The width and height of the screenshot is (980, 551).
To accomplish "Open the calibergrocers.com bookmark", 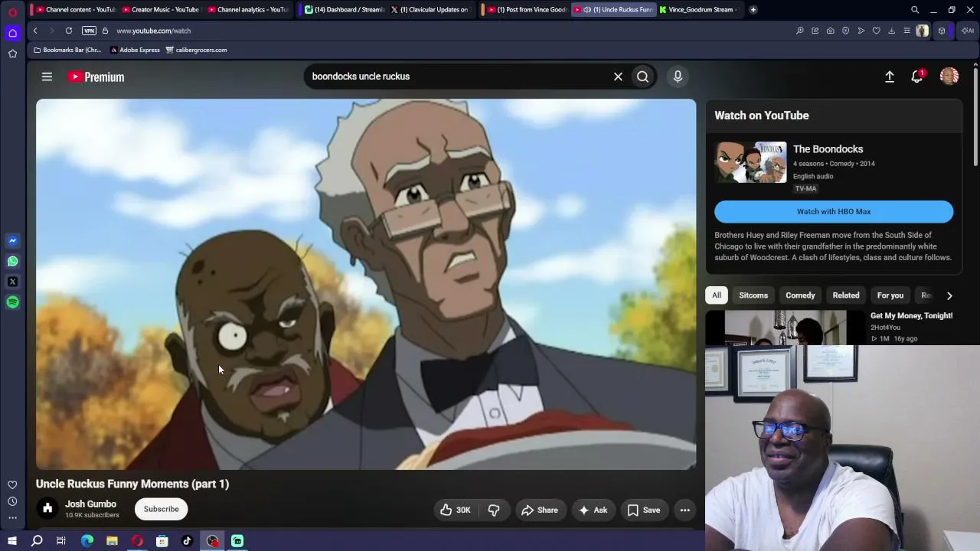I will click(x=196, y=50).
